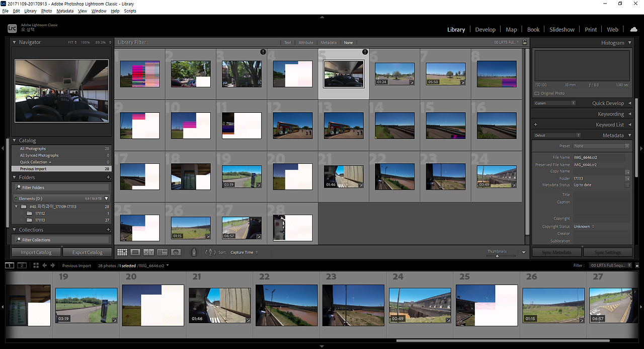Enable Attribute filter in Library Filter
The width and height of the screenshot is (644, 349).
306,43
